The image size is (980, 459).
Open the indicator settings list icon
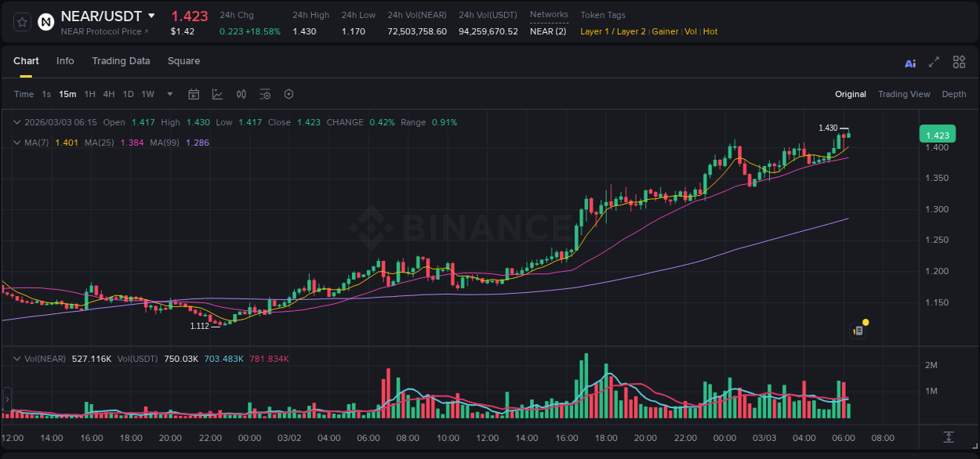[265, 93]
